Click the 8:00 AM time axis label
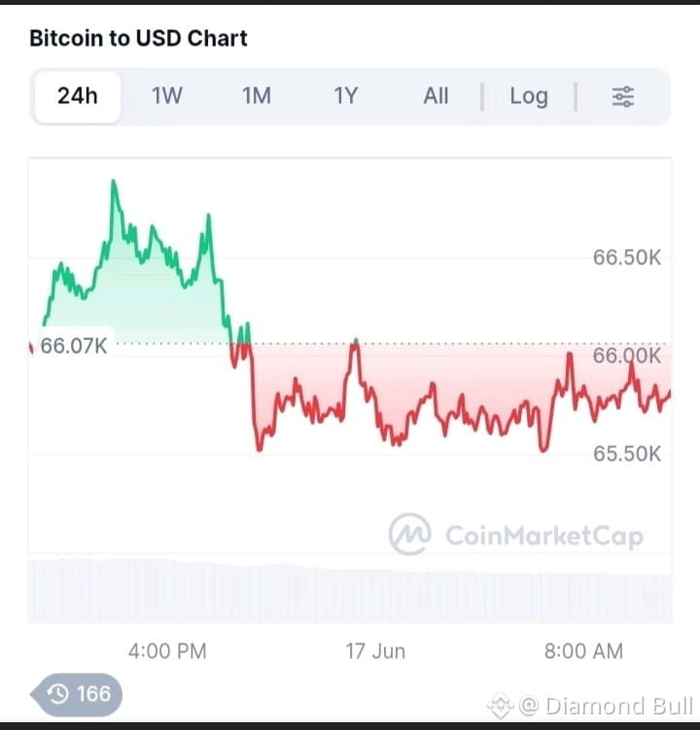Image resolution: width=700 pixels, height=730 pixels. [583, 651]
